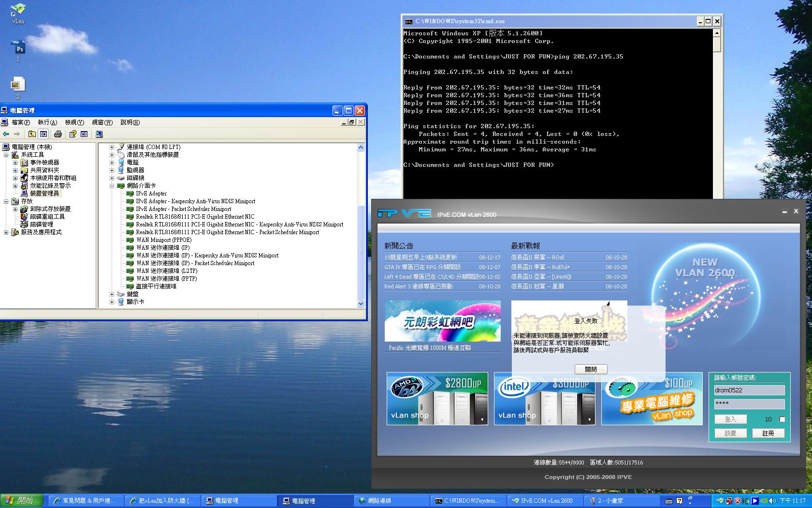The image size is (812, 508).
Task: Click the username field containing drom0522
Action: click(749, 390)
